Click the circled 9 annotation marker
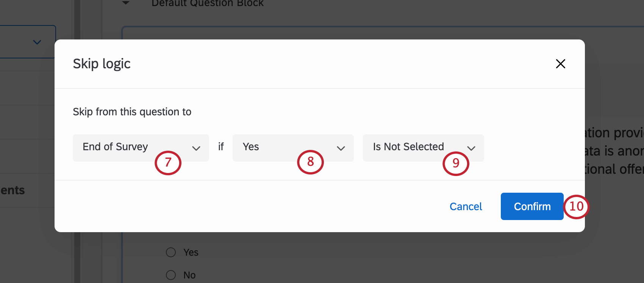 coord(456,164)
